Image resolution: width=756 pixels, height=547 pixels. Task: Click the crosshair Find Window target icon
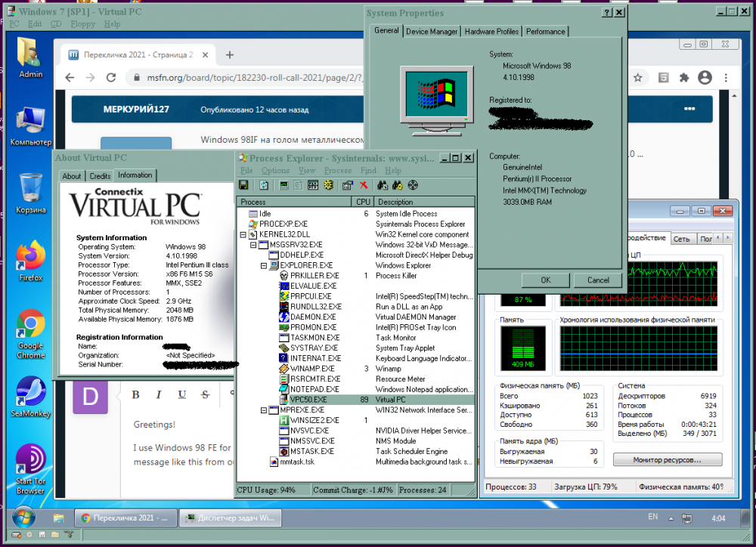[x=413, y=185]
